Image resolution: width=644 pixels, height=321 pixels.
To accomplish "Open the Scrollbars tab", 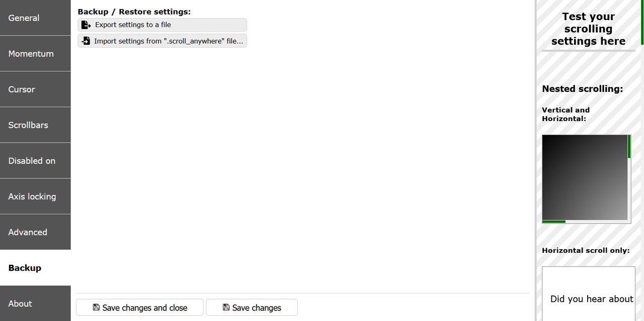I will point(35,125).
